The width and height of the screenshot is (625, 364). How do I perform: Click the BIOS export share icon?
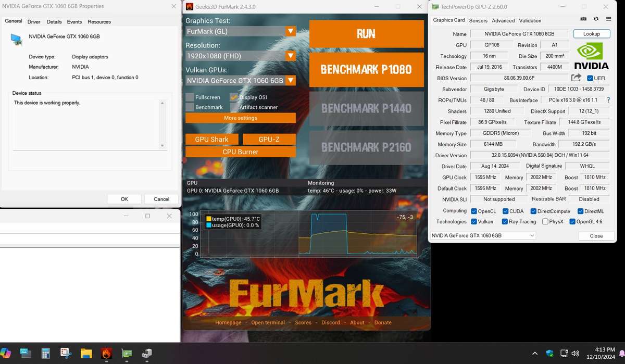click(576, 78)
